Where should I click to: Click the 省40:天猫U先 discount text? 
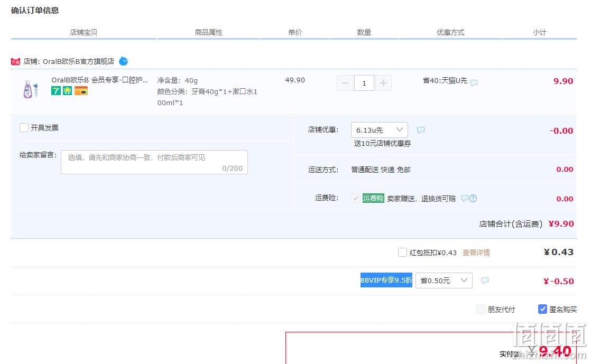tap(445, 80)
